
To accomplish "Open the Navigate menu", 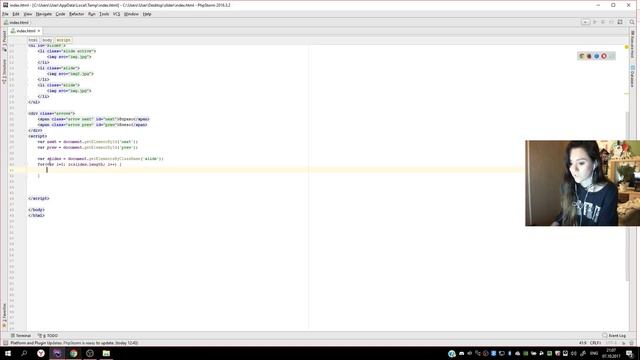I will 44,14.
